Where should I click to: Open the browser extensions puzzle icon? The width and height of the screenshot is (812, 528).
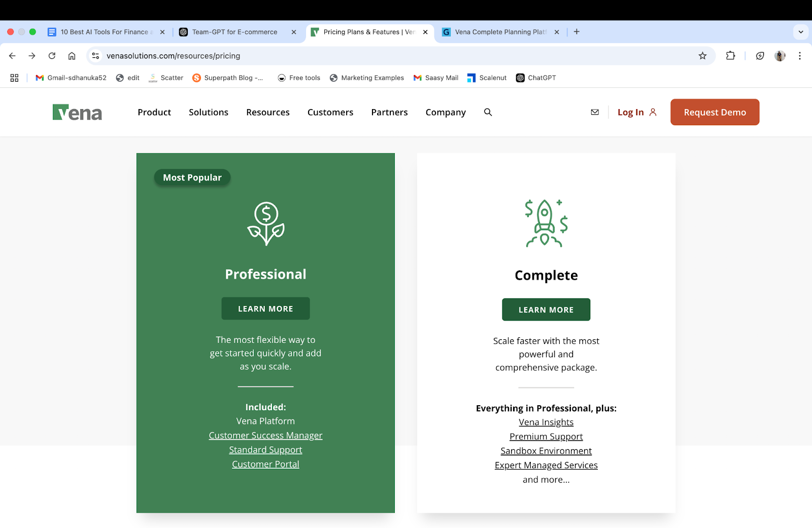pyautogui.click(x=730, y=56)
